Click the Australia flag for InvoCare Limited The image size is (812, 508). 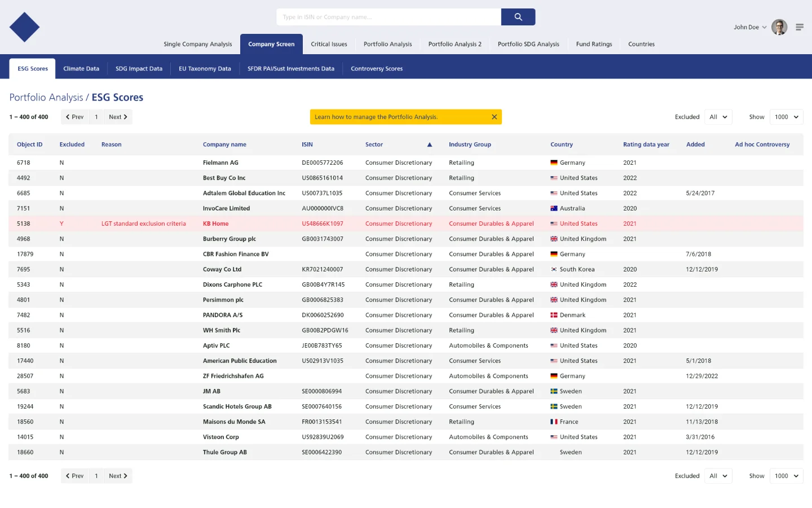[554, 208]
